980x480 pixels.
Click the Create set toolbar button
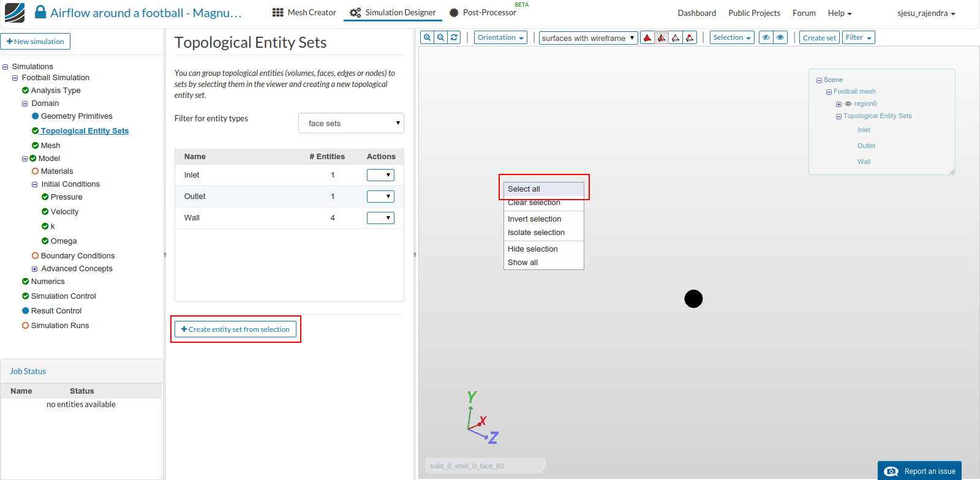coord(820,37)
